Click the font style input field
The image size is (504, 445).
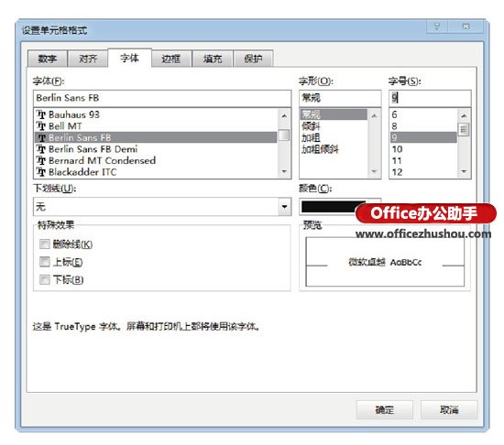340,98
